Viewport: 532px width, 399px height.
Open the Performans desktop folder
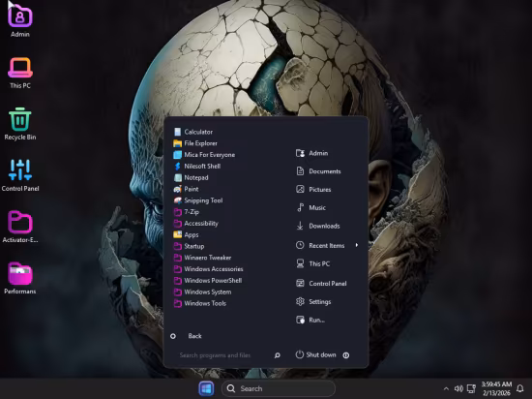click(20, 278)
